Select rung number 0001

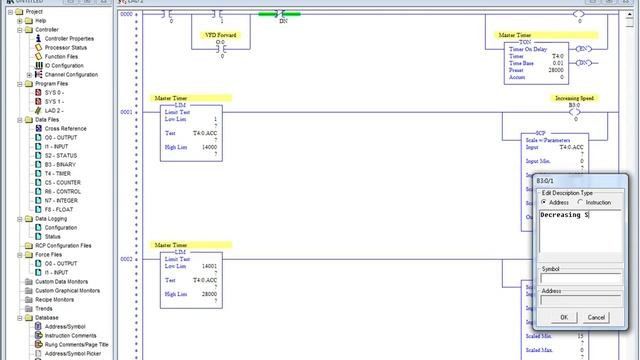tap(126, 112)
